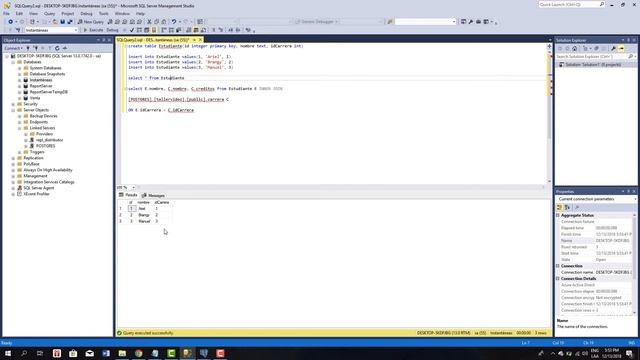Select the SQL Server Agent node

[38, 188]
